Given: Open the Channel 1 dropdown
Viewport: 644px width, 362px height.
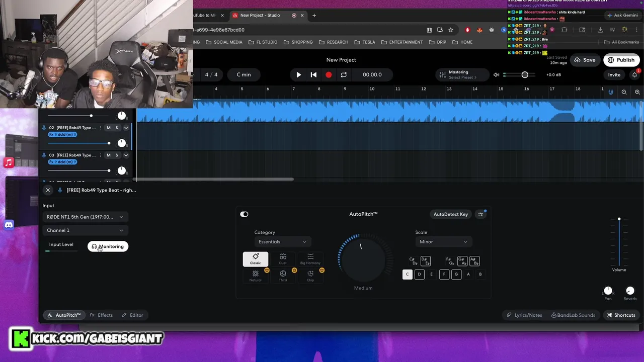Looking at the screenshot, I should (85, 230).
